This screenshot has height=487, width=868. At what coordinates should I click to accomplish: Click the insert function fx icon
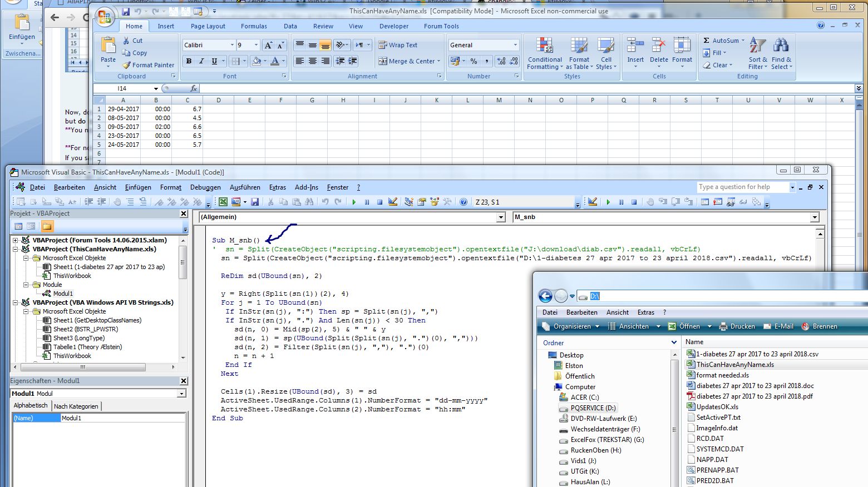193,88
